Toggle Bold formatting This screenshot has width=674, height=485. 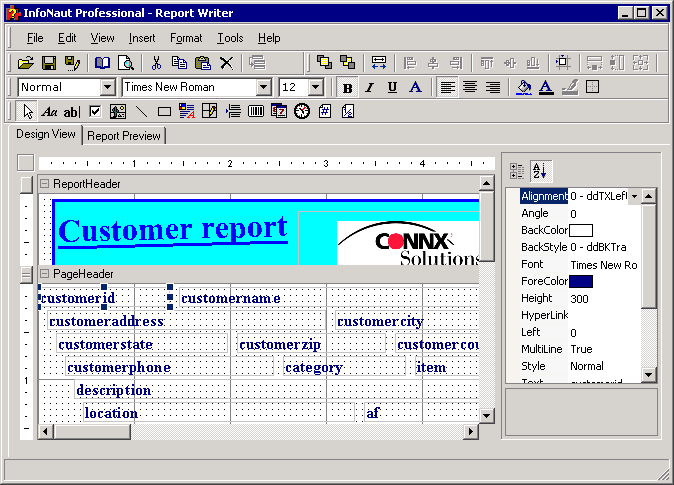(x=347, y=88)
